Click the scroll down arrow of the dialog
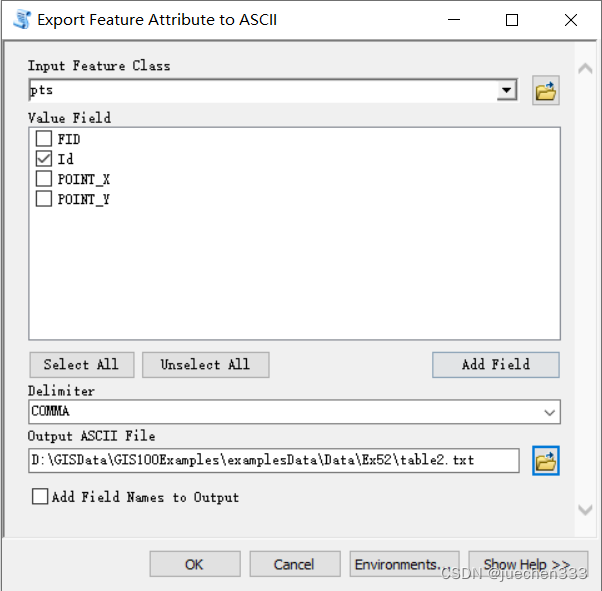This screenshot has height=591, width=602. (x=586, y=510)
